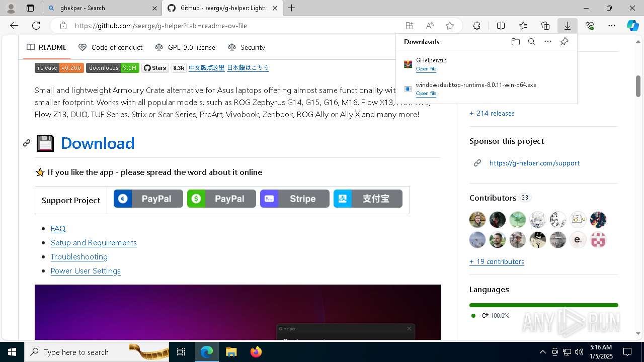
Task: Open the Troubleshooting link
Action: (79, 256)
